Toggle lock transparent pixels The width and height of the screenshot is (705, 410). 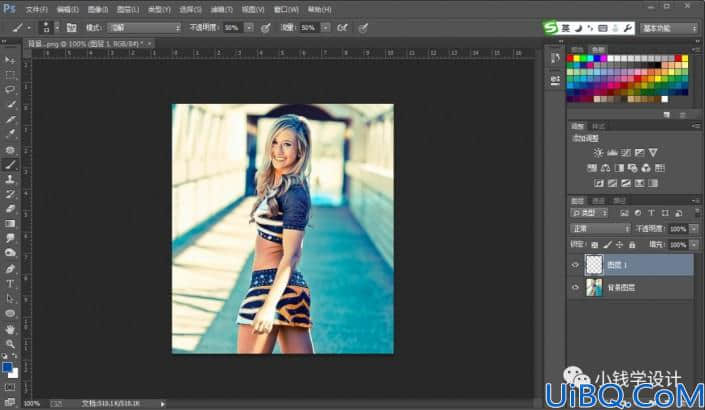(595, 245)
